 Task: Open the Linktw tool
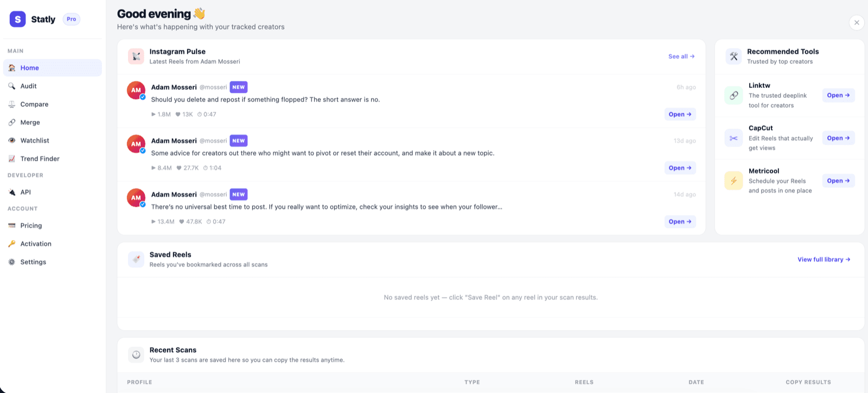(838, 96)
